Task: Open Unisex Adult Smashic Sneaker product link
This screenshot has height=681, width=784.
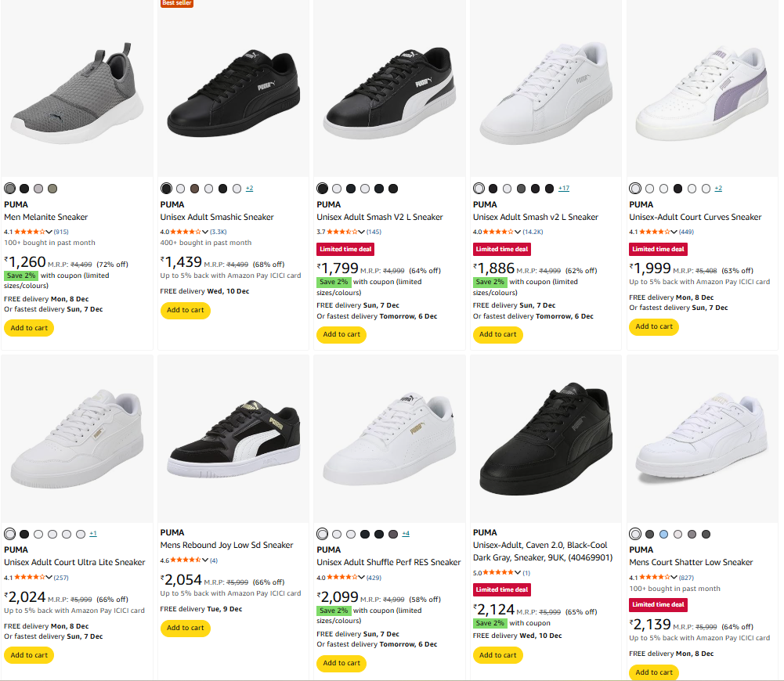Action: click(x=217, y=217)
